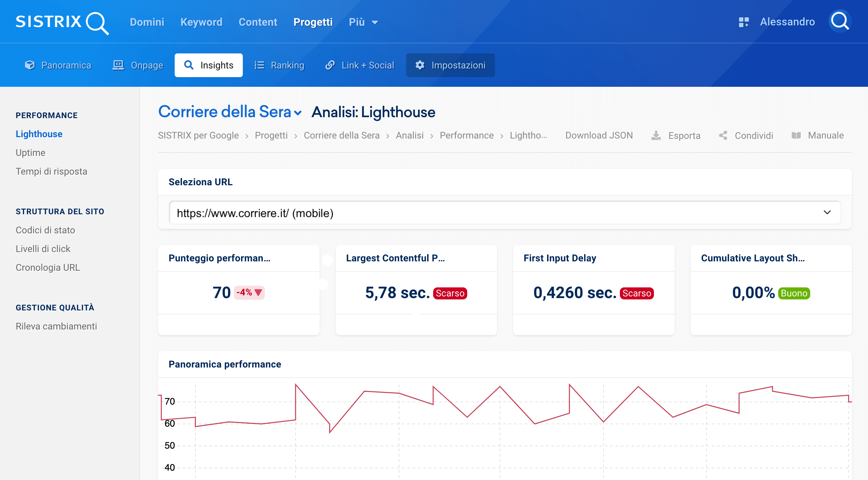Toggle the Struttura del Sito section
This screenshot has width=868, height=480.
click(60, 211)
